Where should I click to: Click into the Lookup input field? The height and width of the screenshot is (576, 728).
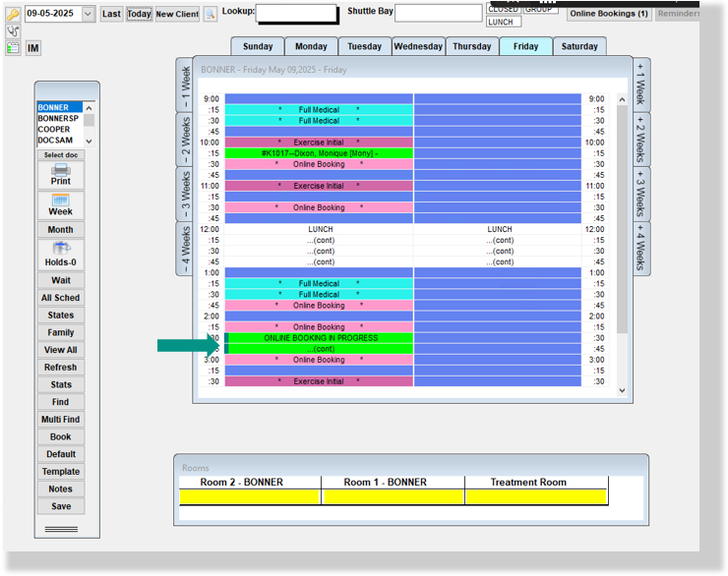tap(298, 14)
